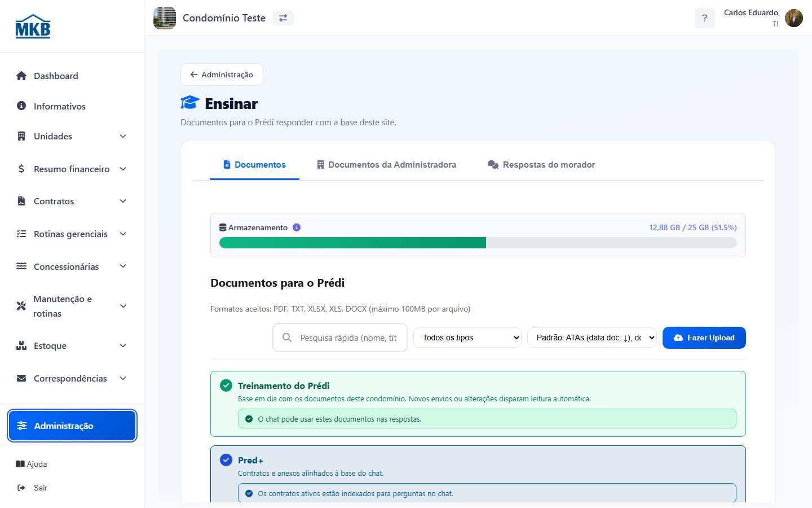Click the Armazenamento storage progress bar
This screenshot has height=508, width=812.
[x=478, y=243]
